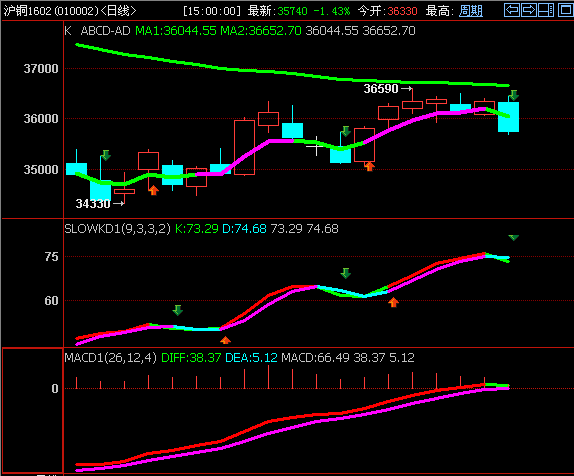Screen dimensions: 574x476
Task: Click the right arrow navigation icon
Action: click(x=529, y=10)
